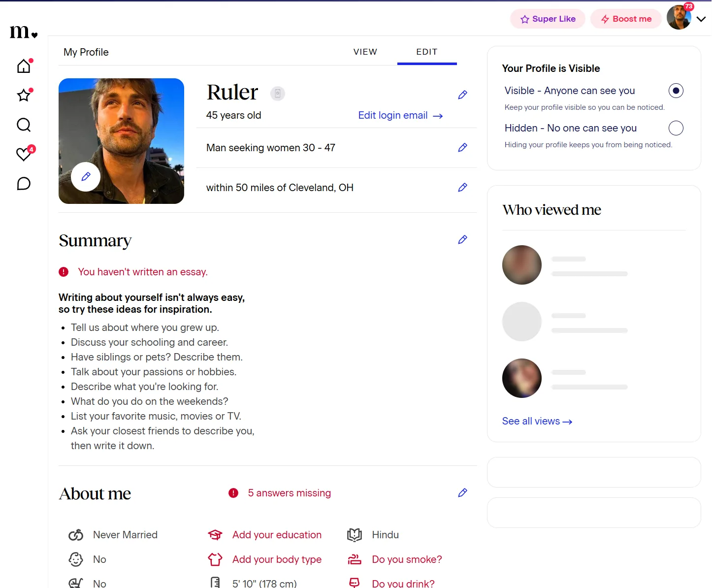Open the empty gray viewer placeholder

pos(522,322)
